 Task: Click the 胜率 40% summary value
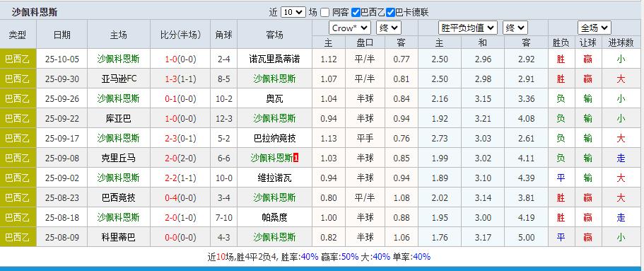[310, 257]
